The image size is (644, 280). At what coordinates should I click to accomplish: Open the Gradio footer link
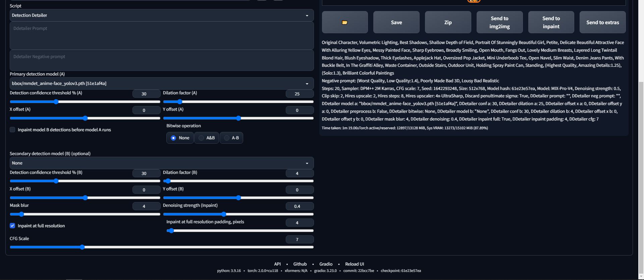(326, 264)
